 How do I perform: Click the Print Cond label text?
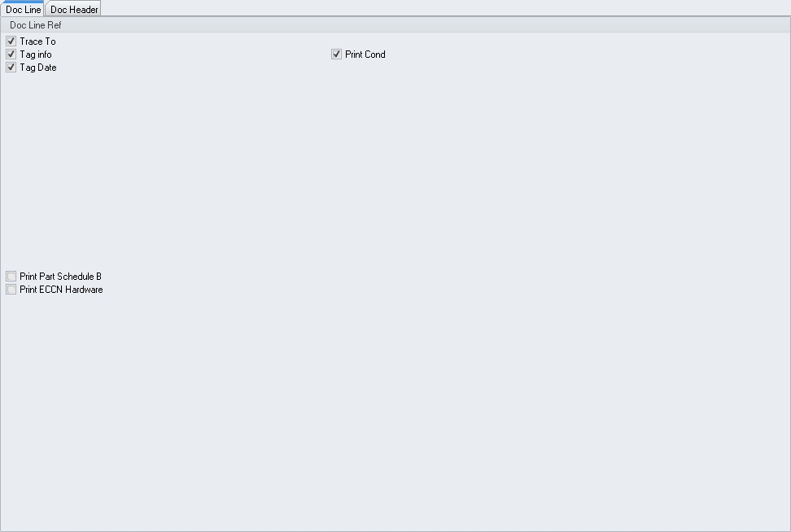point(365,55)
